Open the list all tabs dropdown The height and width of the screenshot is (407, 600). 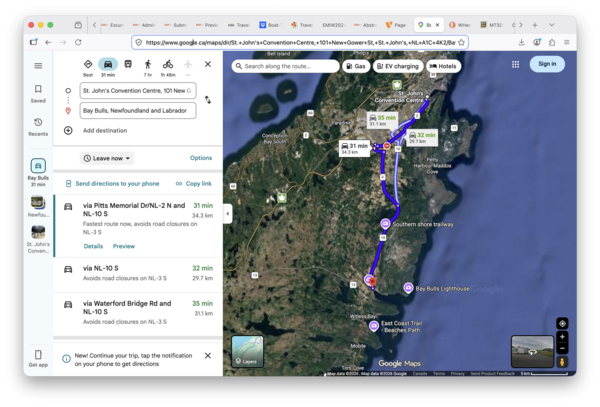pos(551,25)
